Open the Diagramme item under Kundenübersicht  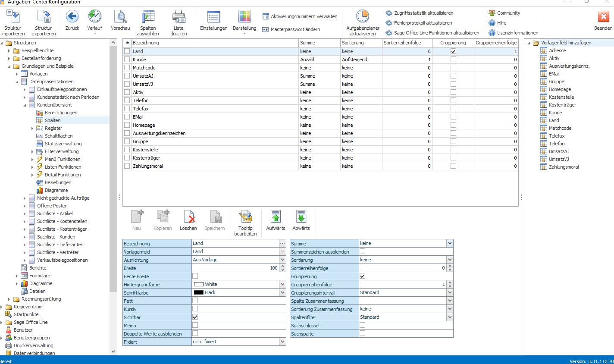click(x=56, y=190)
